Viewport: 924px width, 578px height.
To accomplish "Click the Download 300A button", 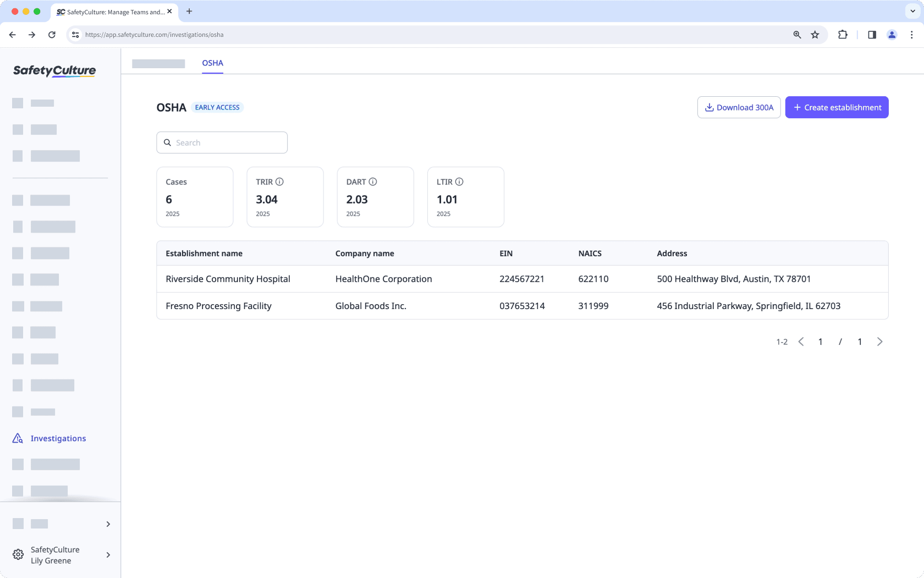I will tap(739, 108).
